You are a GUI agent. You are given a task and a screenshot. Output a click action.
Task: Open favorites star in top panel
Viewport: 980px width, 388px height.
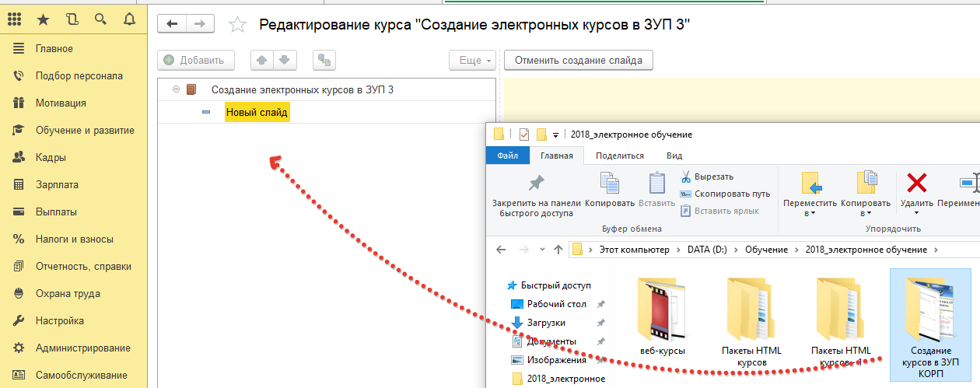(x=44, y=19)
